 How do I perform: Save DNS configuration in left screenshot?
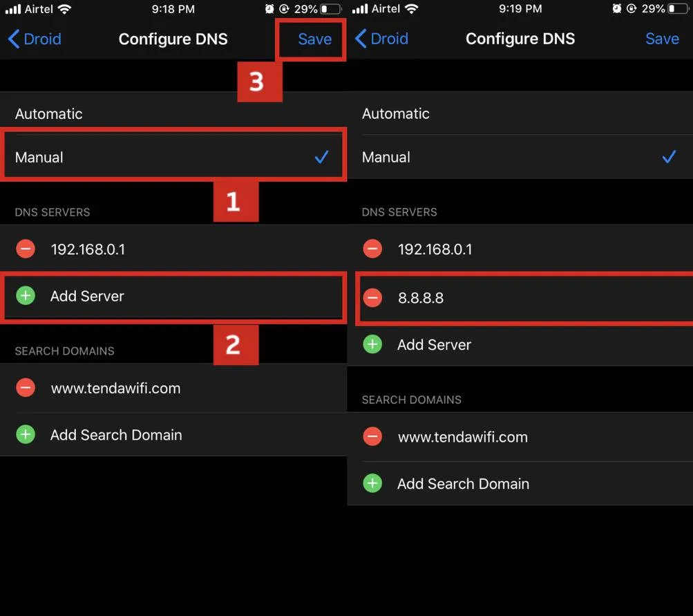(x=314, y=39)
